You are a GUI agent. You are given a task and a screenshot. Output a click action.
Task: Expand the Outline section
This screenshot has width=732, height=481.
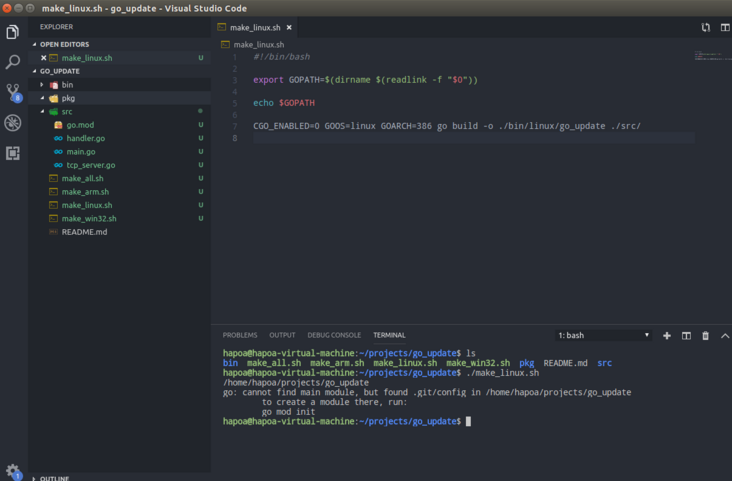coord(54,478)
